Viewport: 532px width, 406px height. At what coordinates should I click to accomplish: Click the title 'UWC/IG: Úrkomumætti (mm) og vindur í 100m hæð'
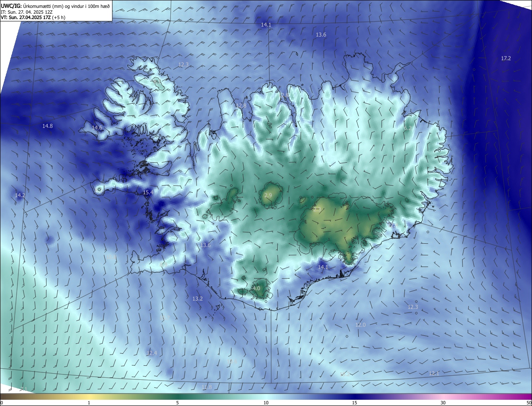[55, 6]
